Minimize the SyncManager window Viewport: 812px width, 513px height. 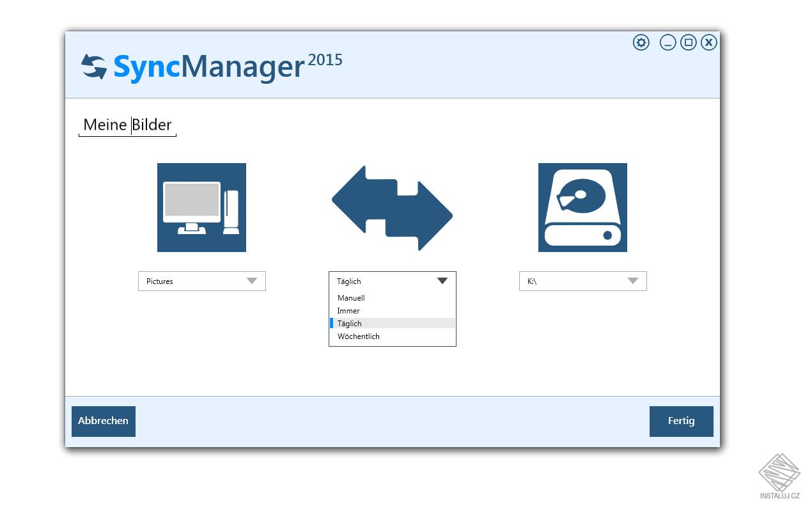(x=668, y=43)
